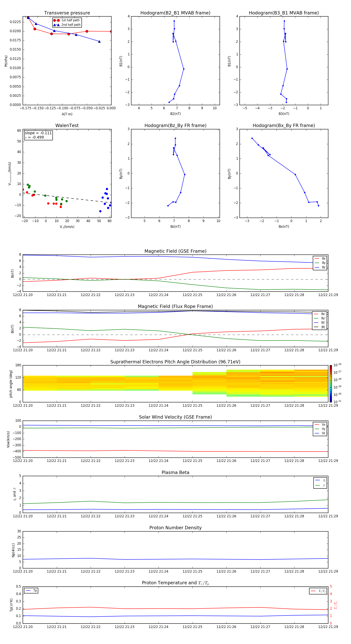Click the "βp and β" y-axis label
Viewport: 351px width, 644px height.
(14, 495)
